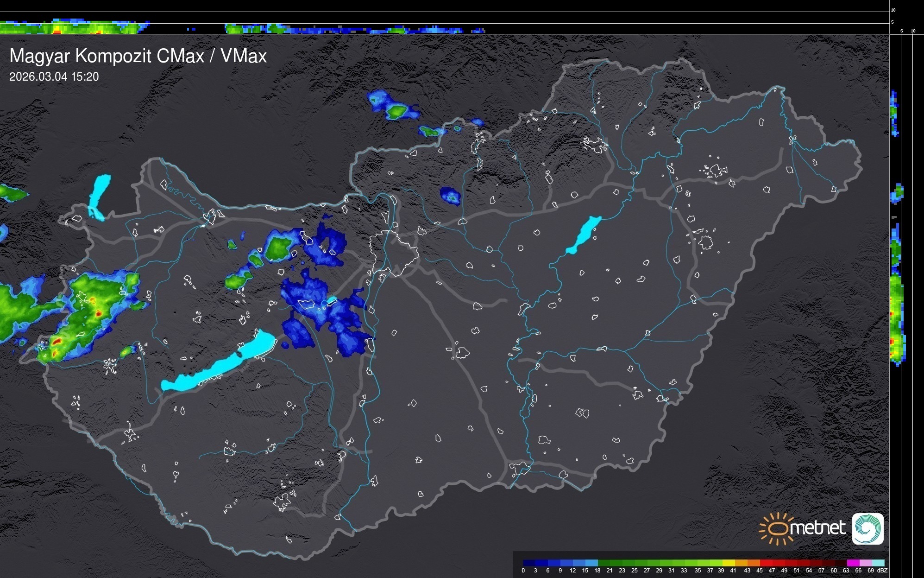Click the darkest navy 0 dBZ swatch
The height and width of the screenshot is (578, 924).
point(529,563)
